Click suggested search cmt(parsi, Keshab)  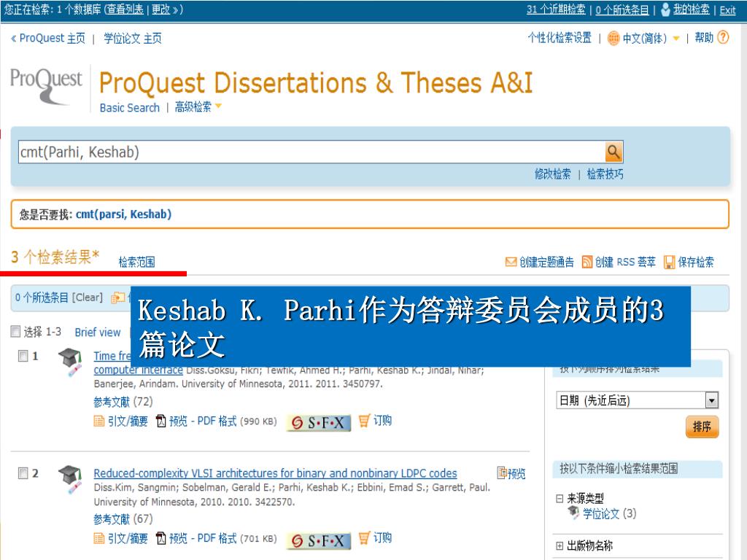(123, 214)
